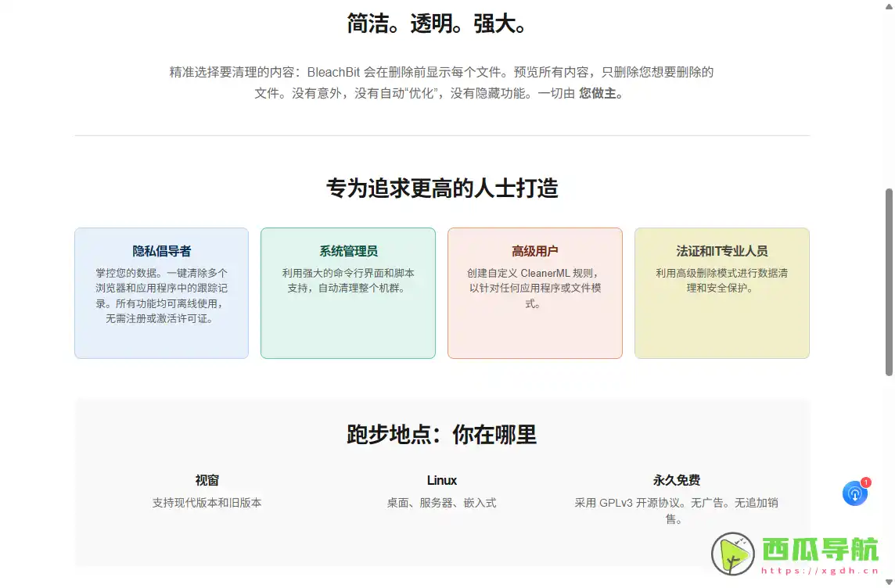The image size is (895, 588).
Task: Click the 掌控您的数据 description text
Action: coord(161,296)
